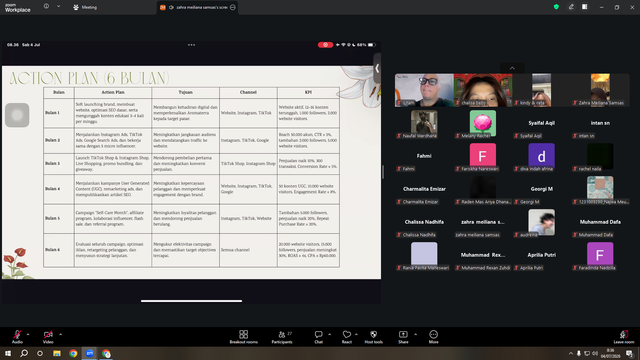This screenshot has width=640, height=360.
Task: Select Najwa's patterned avatar tile
Action: point(600,188)
